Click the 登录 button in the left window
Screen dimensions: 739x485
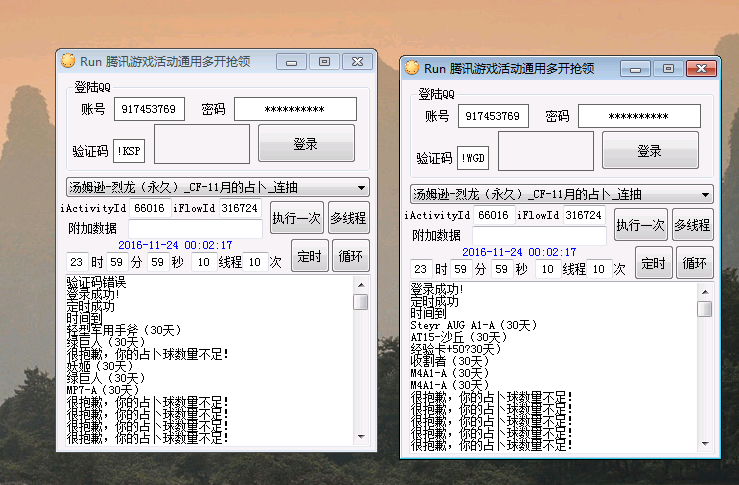306,144
